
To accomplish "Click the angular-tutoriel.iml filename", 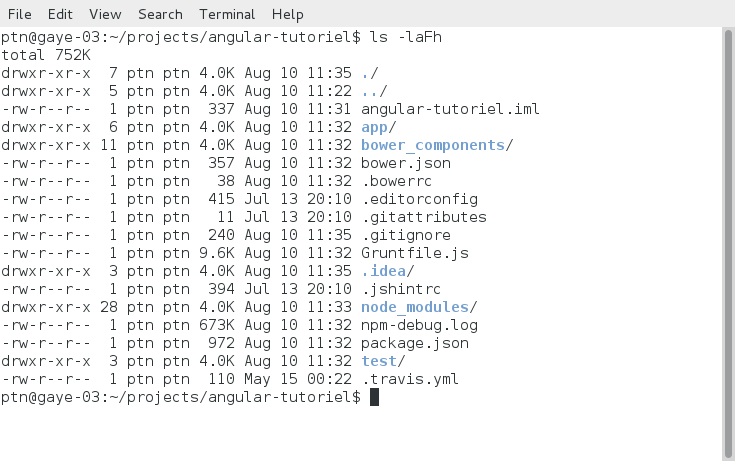I will [x=450, y=109].
